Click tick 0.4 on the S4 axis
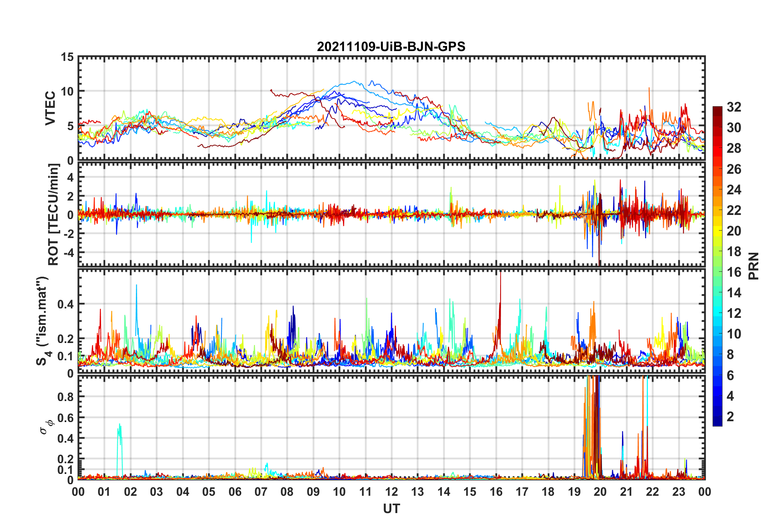The width and height of the screenshot is (783, 532). [65, 304]
